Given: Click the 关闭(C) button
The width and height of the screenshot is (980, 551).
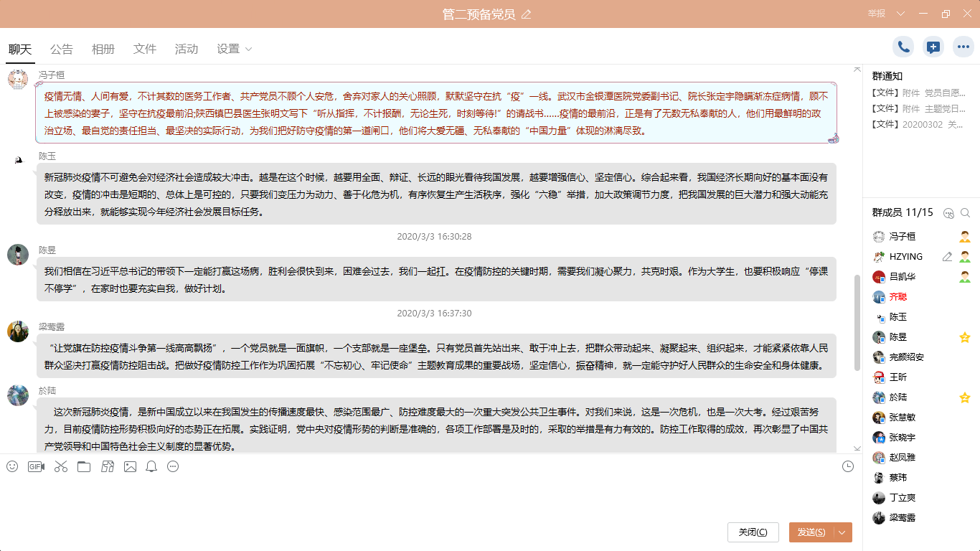Looking at the screenshot, I should coord(753,532).
